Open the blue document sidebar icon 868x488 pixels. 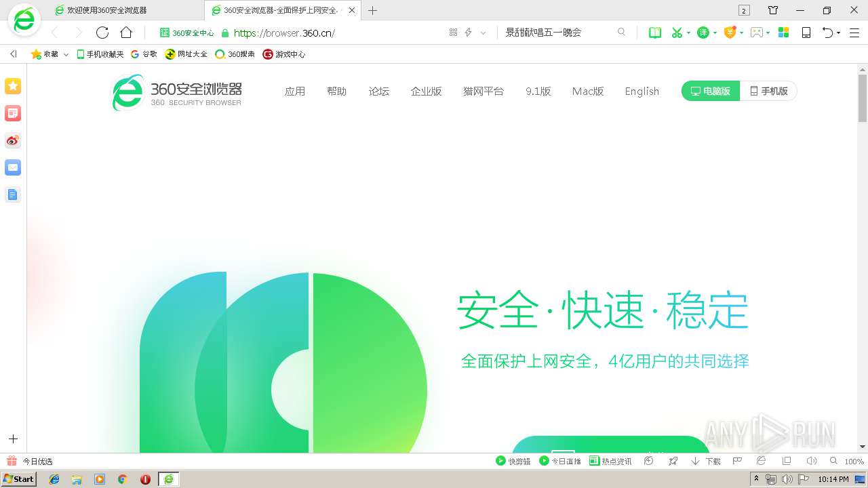[13, 195]
